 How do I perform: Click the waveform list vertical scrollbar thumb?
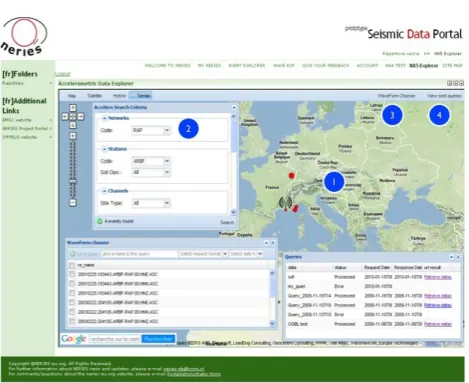pyautogui.click(x=272, y=286)
